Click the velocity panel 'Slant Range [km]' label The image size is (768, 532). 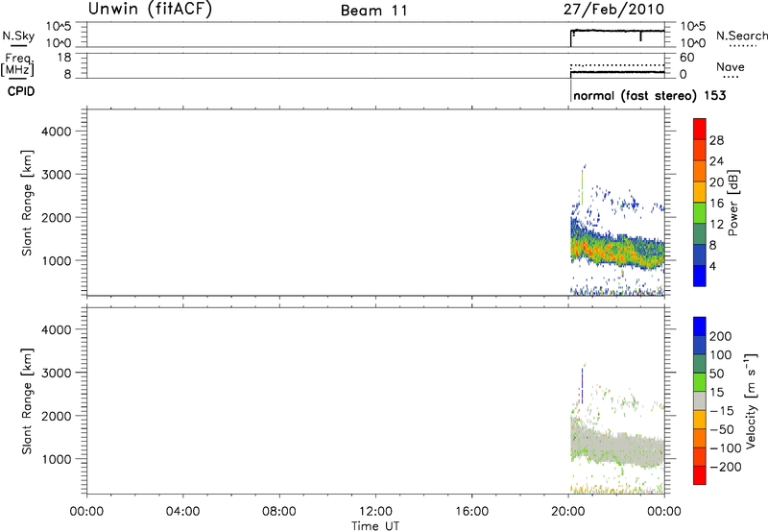tap(27, 401)
